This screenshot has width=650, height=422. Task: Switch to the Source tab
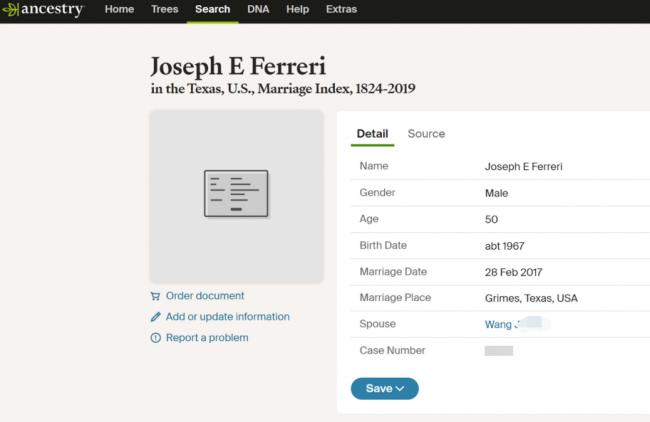426,134
